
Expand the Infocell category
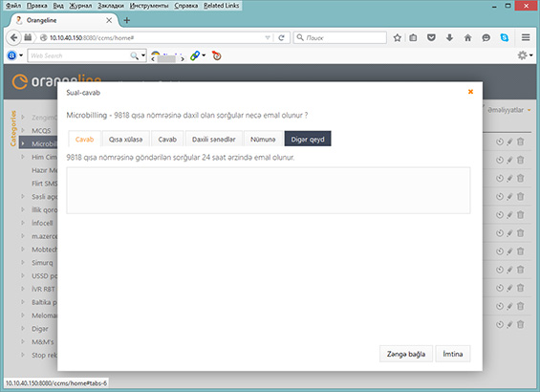pos(23,223)
